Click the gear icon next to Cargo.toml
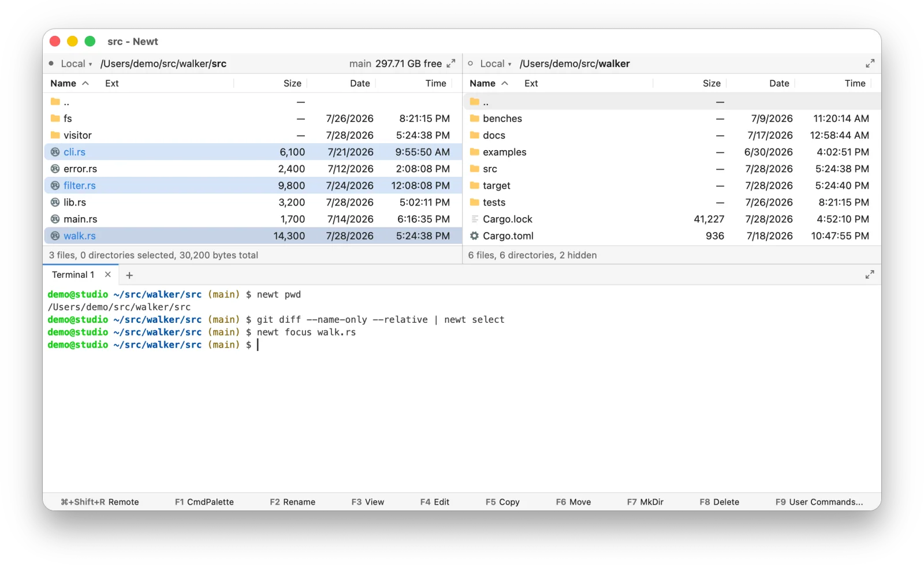 (x=474, y=236)
